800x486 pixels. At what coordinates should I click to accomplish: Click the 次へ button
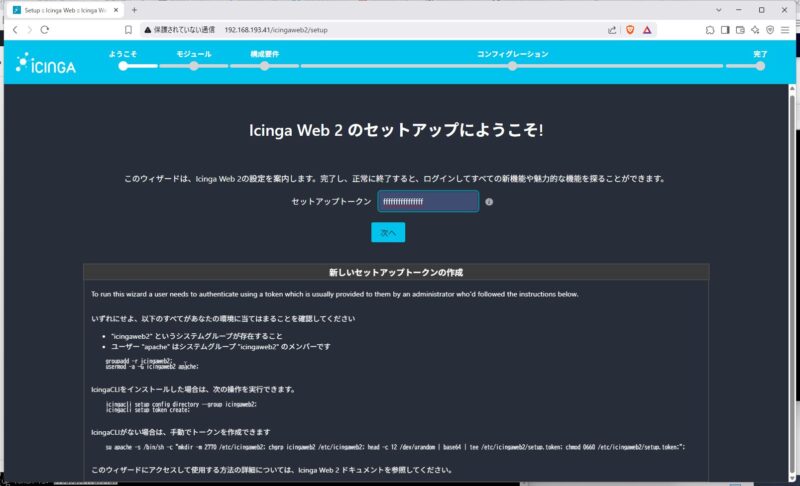pyautogui.click(x=388, y=233)
